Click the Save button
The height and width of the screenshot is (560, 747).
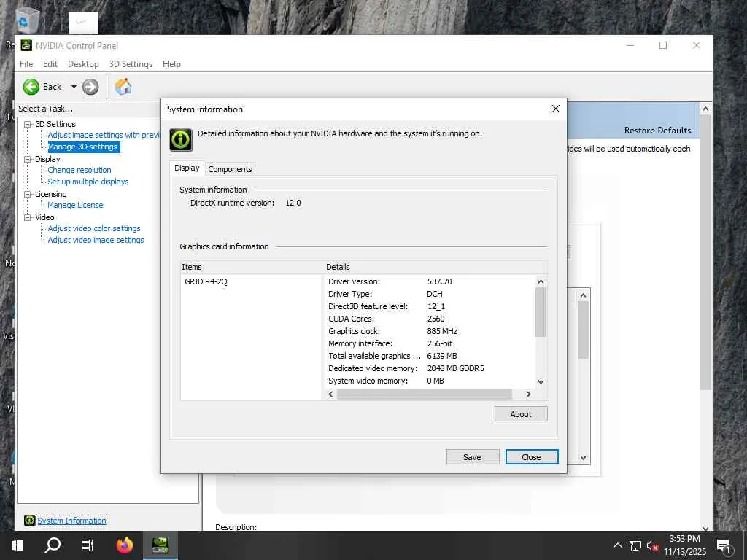click(473, 457)
